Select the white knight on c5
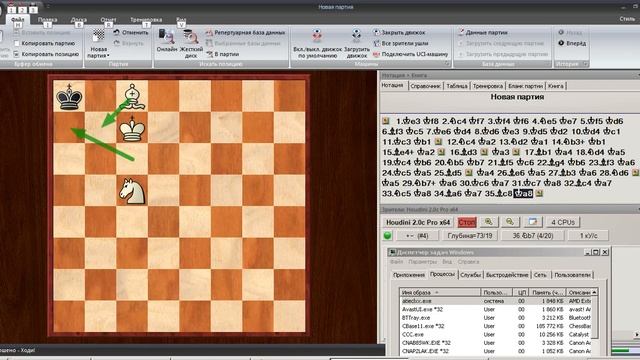 (x=132, y=191)
